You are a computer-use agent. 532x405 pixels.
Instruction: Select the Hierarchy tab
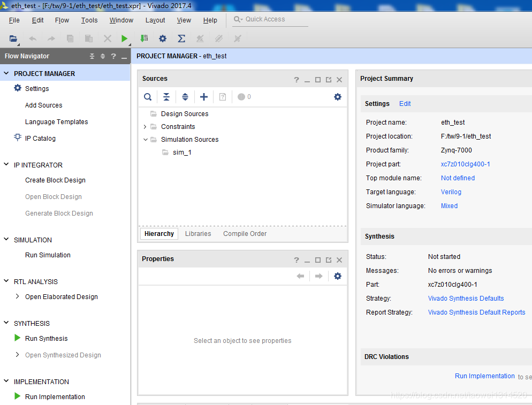pyautogui.click(x=159, y=234)
